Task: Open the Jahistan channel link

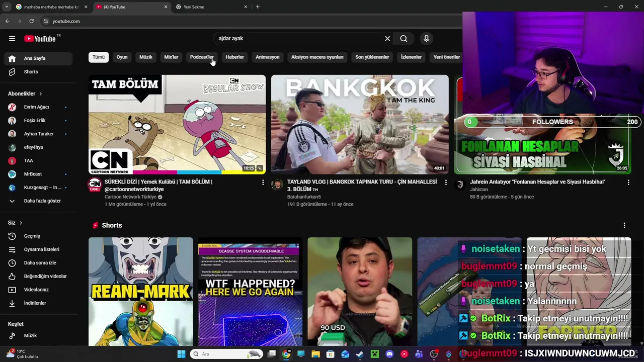Action: click(479, 189)
